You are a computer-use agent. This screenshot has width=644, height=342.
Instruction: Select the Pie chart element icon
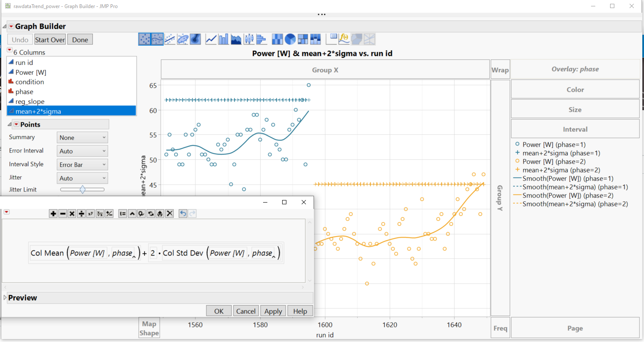(x=290, y=39)
